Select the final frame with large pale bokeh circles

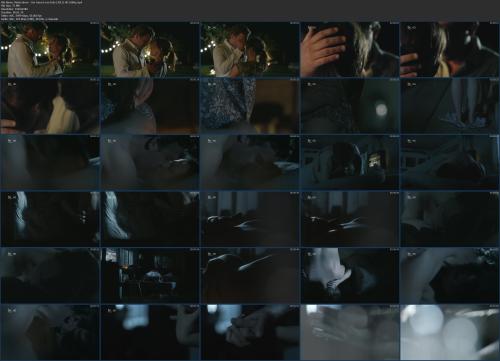450,332
